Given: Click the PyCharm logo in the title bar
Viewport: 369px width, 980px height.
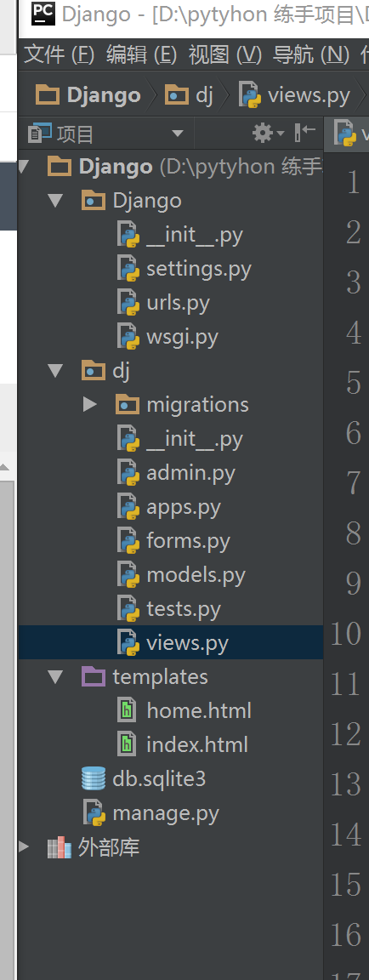Looking at the screenshot, I should click(x=43, y=14).
